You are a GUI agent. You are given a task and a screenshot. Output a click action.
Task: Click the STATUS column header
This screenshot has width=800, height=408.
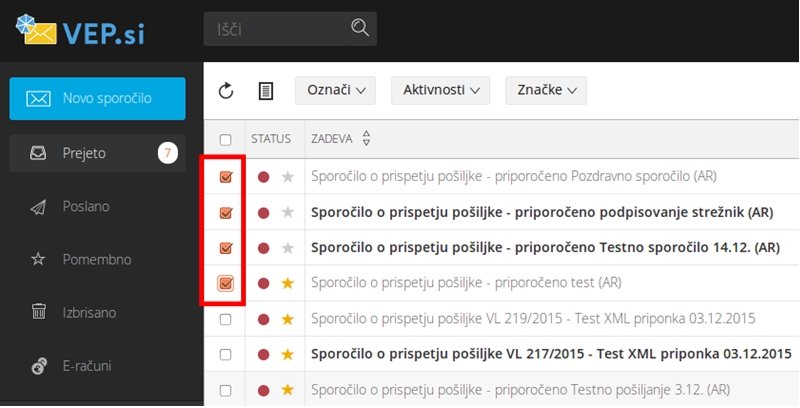pos(271,139)
